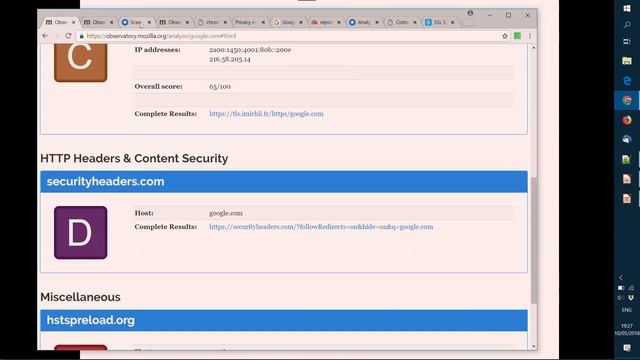Open the Action Center notification icon
Screen dimensions: 640x360
pyautogui.click(x=627, y=348)
